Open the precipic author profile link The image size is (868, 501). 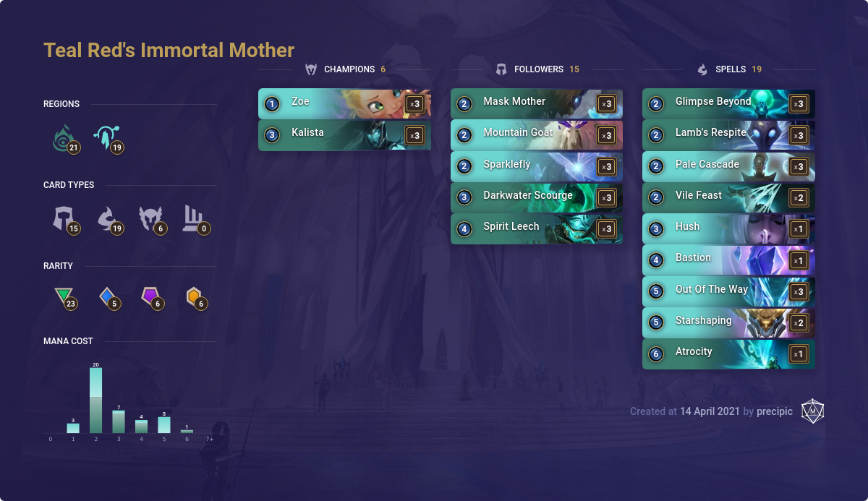pyautogui.click(x=775, y=411)
